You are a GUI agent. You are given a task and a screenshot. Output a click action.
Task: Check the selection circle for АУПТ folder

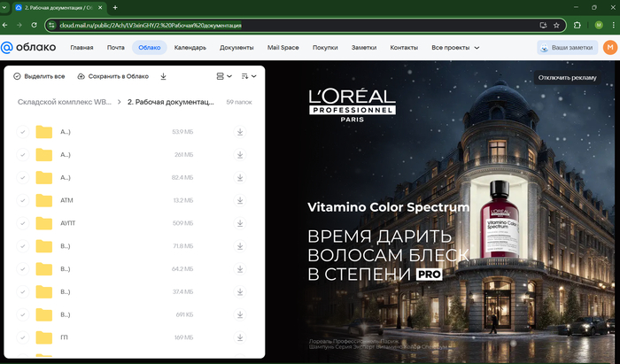[22, 223]
